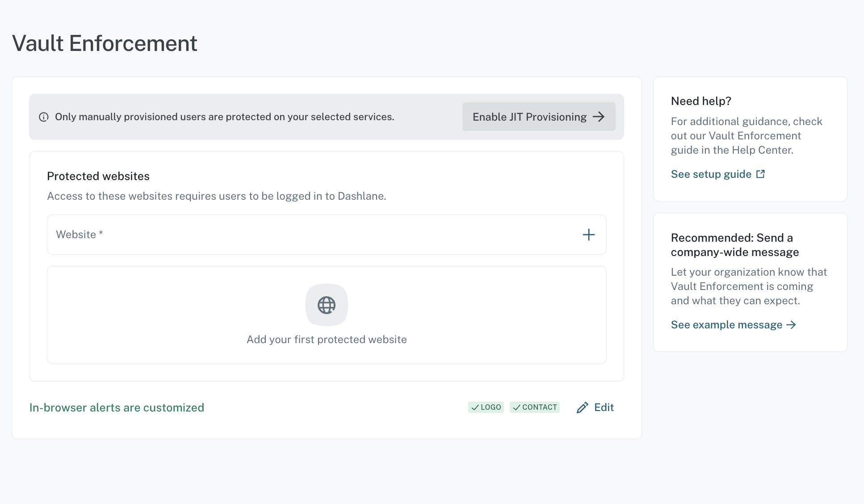This screenshot has height=504, width=864.
Task: Click the Enable JIT Provisioning button
Action: [x=539, y=117]
